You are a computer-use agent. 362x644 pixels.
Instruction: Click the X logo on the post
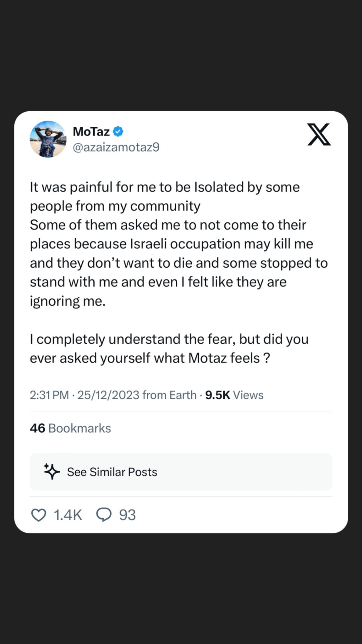319,135
